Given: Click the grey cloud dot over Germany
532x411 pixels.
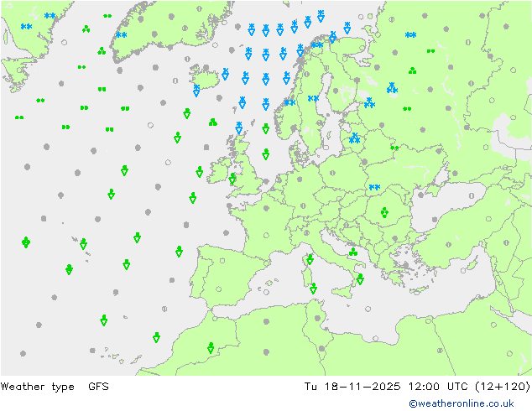Looking at the screenshot, I should tap(300, 179).
